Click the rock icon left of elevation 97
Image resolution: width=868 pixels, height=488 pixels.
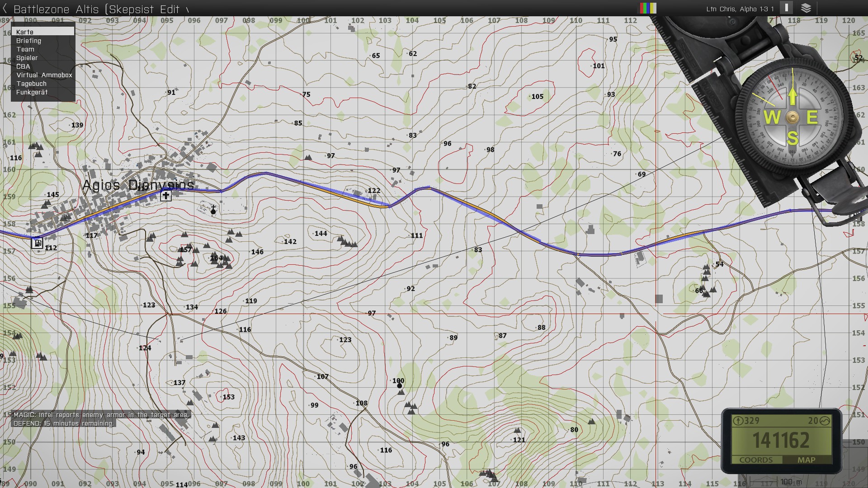click(x=308, y=157)
